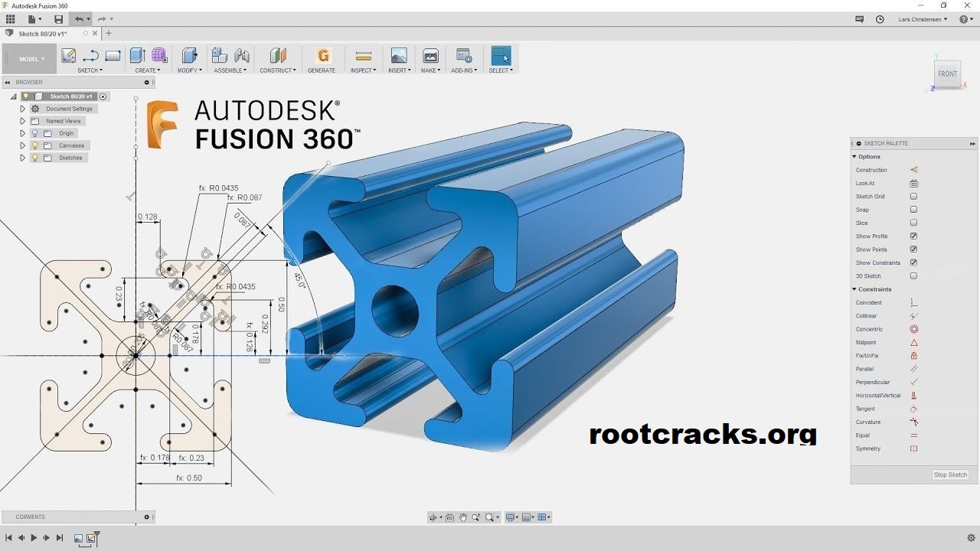Select the Create Sketch tool icon
The height and width of the screenshot is (551, 980).
[68, 55]
